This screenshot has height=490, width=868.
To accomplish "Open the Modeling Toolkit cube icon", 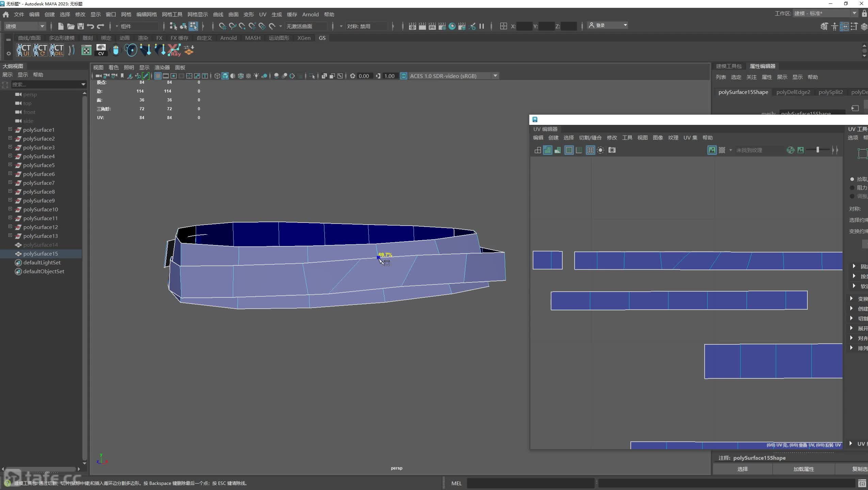I will 824,26.
